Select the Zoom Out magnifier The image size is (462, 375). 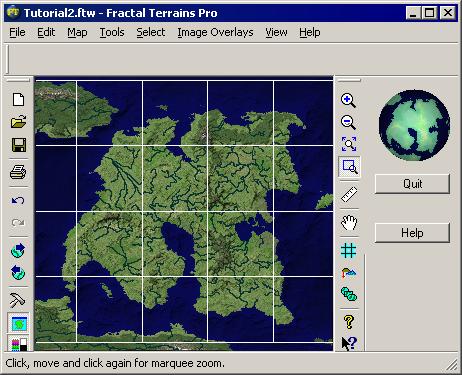point(348,122)
